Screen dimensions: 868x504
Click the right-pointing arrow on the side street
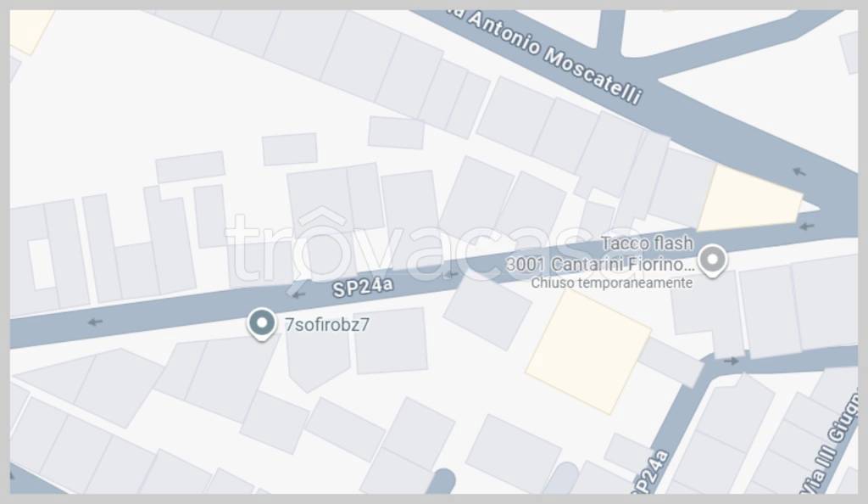coord(731,361)
